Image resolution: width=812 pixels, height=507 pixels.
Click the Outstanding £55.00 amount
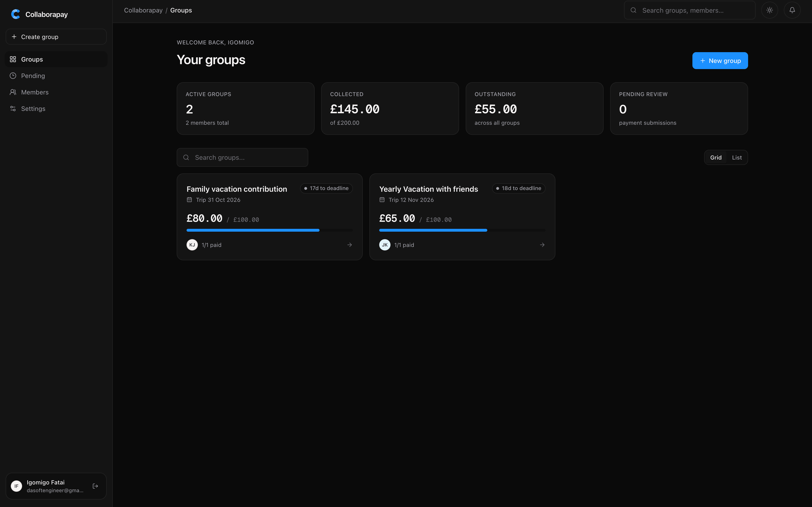(496, 109)
